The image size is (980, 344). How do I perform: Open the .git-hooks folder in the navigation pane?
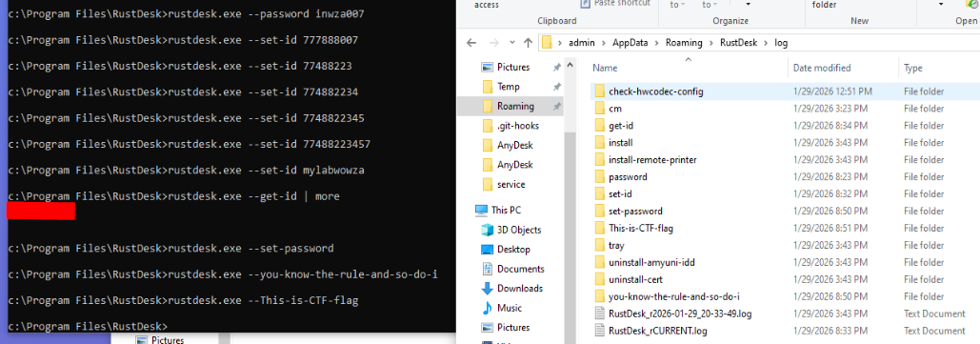click(517, 126)
